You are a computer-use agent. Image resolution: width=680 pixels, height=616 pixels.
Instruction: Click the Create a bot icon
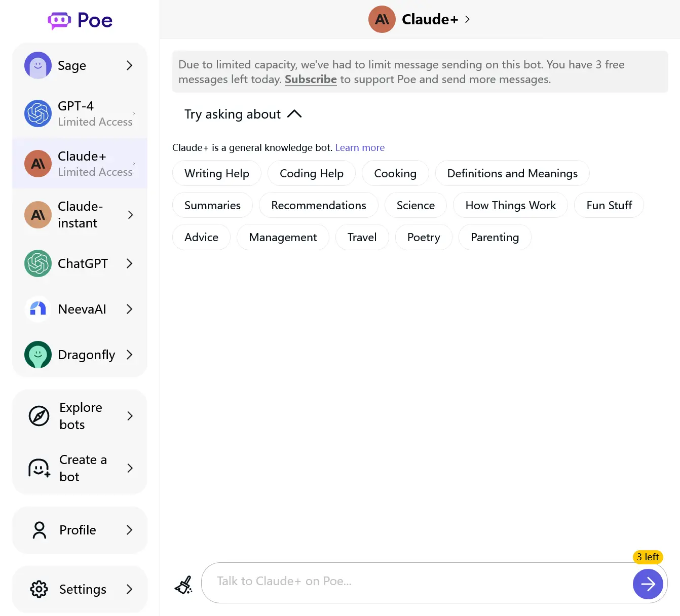[x=39, y=468]
